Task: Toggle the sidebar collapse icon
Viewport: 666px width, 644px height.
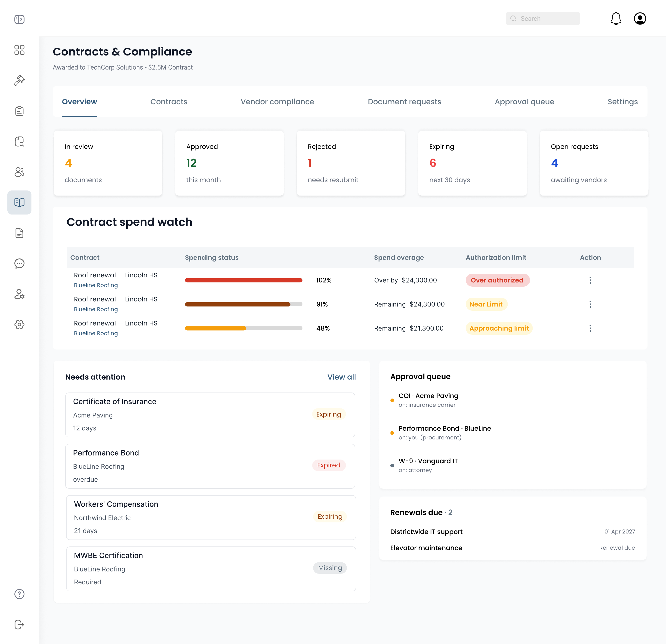Action: tap(19, 19)
